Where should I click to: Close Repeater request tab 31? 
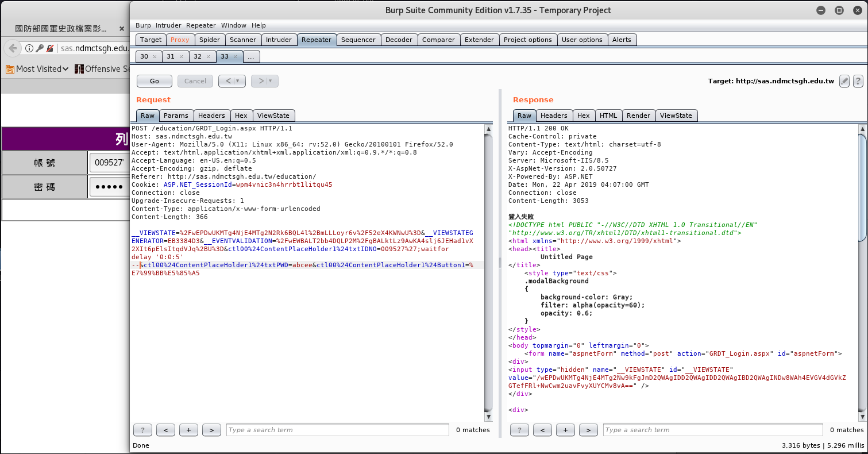(x=181, y=57)
